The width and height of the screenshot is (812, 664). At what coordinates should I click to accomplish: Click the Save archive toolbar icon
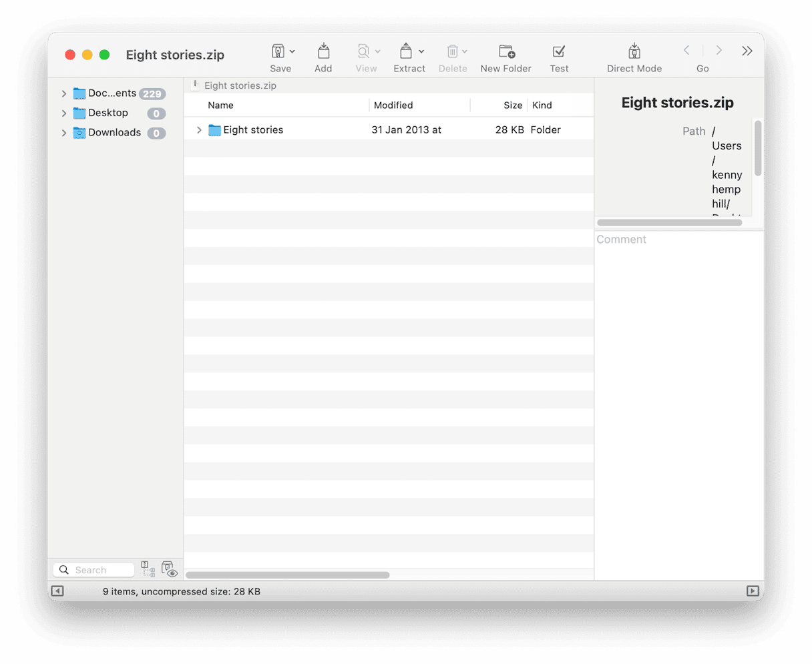[x=278, y=51]
